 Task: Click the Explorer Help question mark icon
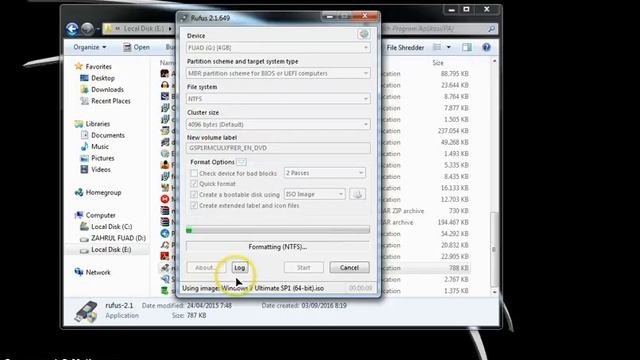point(486,47)
